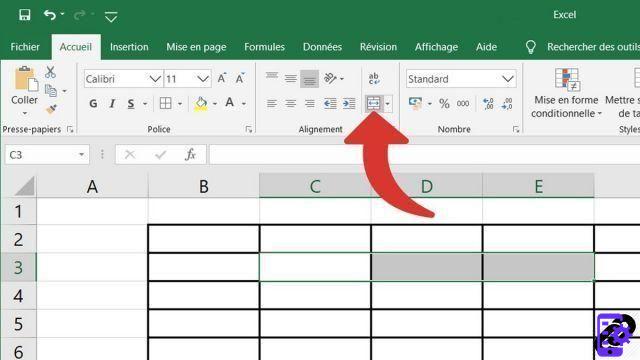
Task: Open the Fichier menu
Action: pos(25,47)
